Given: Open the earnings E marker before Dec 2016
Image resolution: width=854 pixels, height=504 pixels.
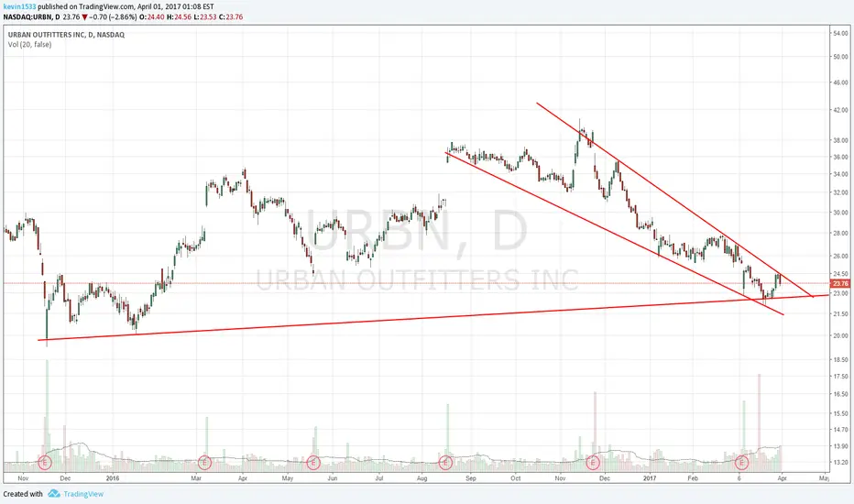Looking at the screenshot, I should (593, 463).
